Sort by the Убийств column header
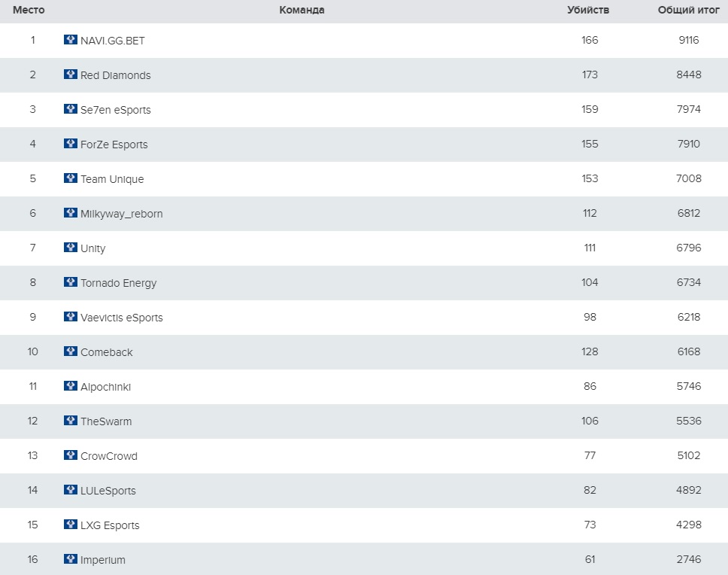728x575 pixels. (588, 11)
